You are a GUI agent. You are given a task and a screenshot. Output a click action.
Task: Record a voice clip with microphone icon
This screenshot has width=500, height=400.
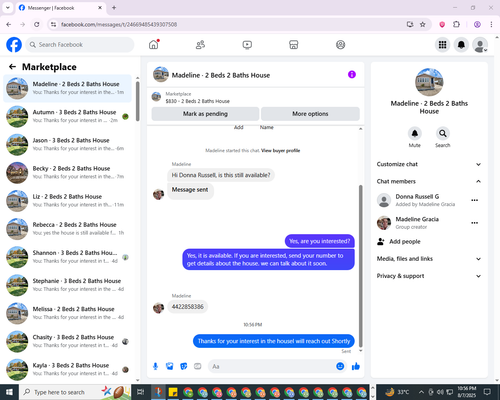[155, 366]
